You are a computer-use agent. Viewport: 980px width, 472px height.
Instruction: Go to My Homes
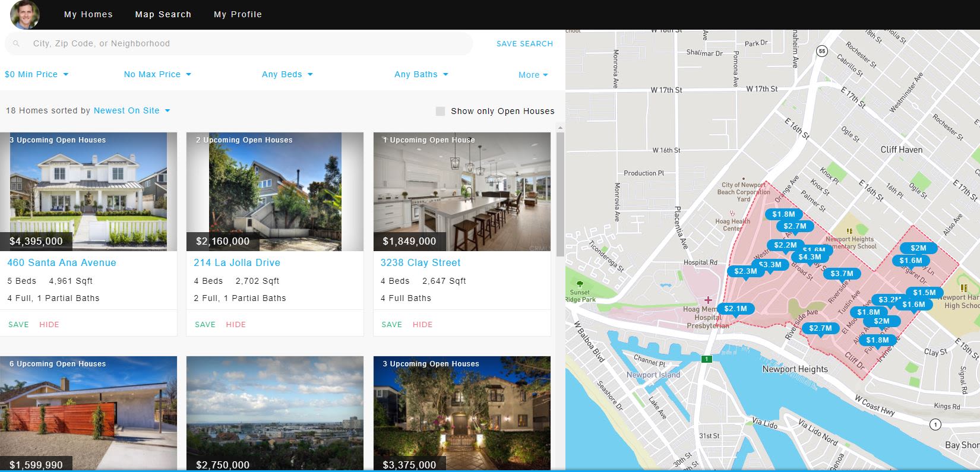point(88,14)
